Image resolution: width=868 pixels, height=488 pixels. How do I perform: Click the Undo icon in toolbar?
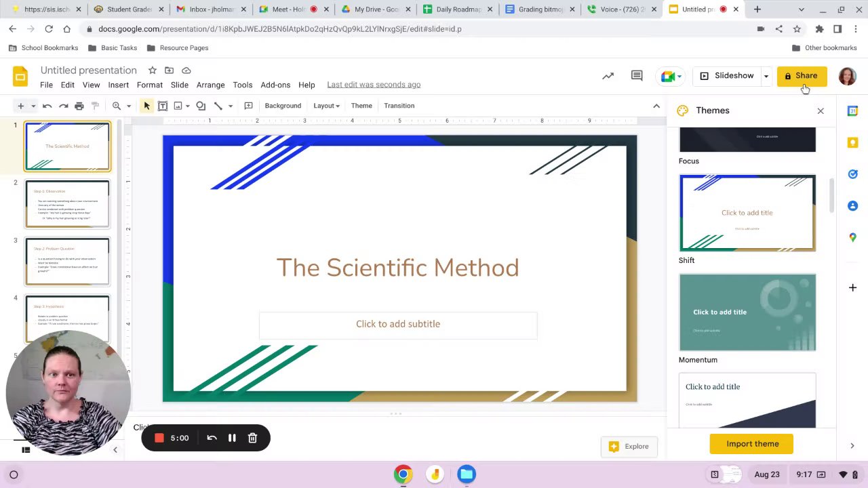pos(47,106)
